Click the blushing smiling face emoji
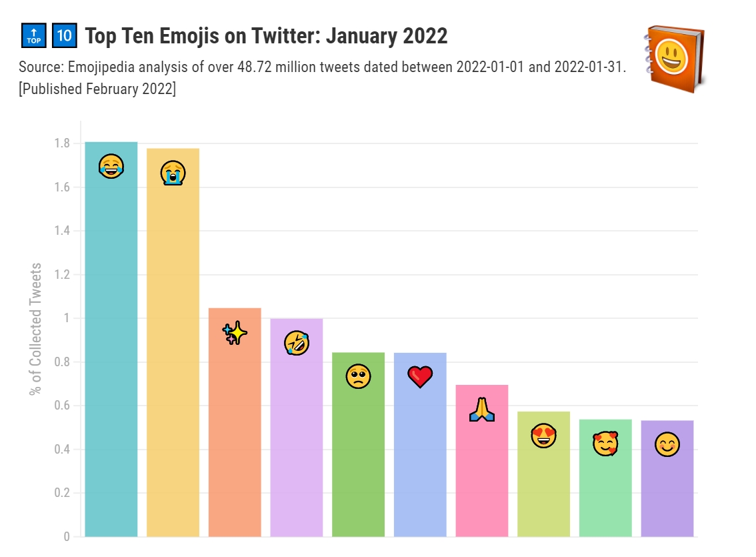This screenshot has width=756, height=557. coord(667,445)
